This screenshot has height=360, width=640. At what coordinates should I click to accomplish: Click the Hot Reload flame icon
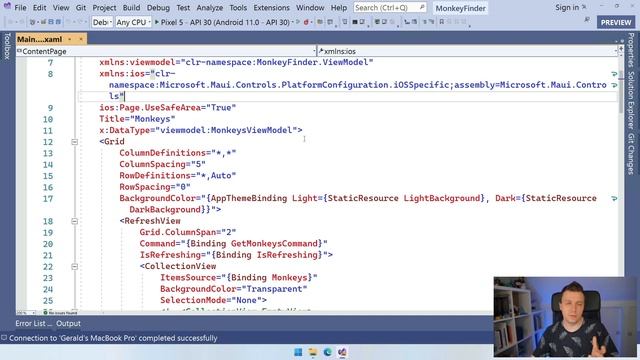click(x=306, y=22)
